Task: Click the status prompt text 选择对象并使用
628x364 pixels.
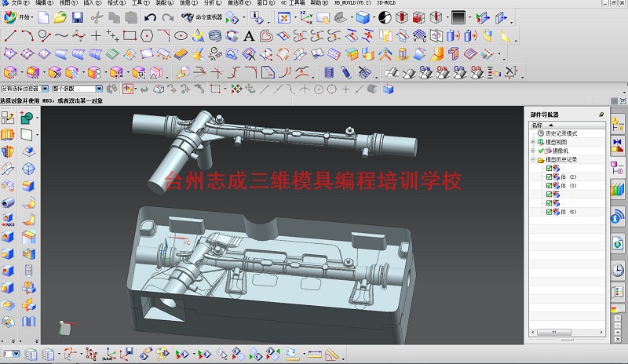Action: click(20, 101)
